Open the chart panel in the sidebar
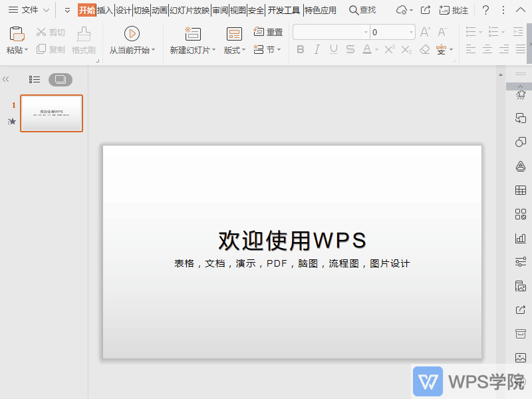Screen dimensions: 532x399 [521, 238]
